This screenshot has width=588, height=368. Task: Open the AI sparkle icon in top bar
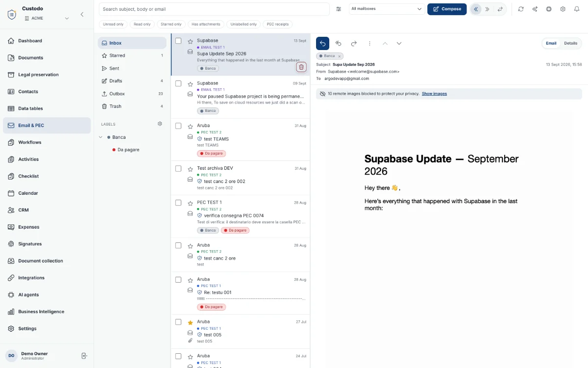(535, 9)
